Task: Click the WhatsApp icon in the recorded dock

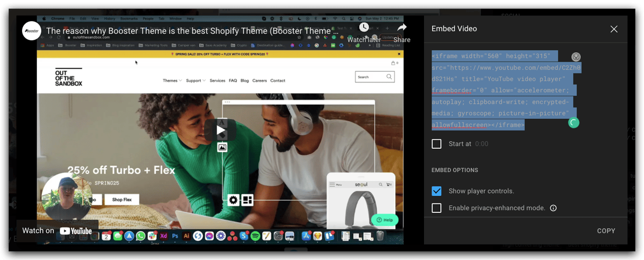Action: tap(141, 236)
